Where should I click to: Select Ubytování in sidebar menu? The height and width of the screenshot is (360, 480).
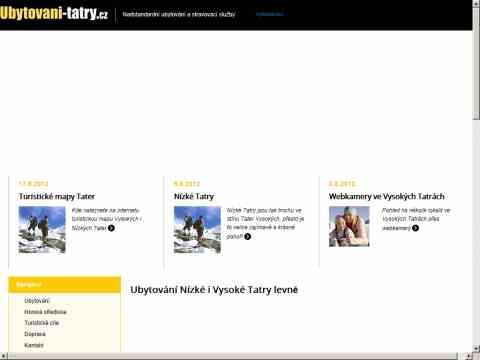click(x=37, y=301)
